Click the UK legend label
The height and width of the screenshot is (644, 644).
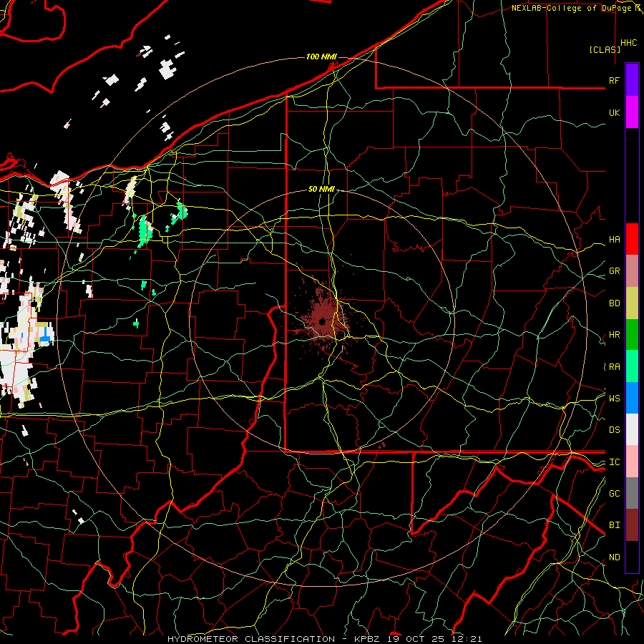coord(614,113)
